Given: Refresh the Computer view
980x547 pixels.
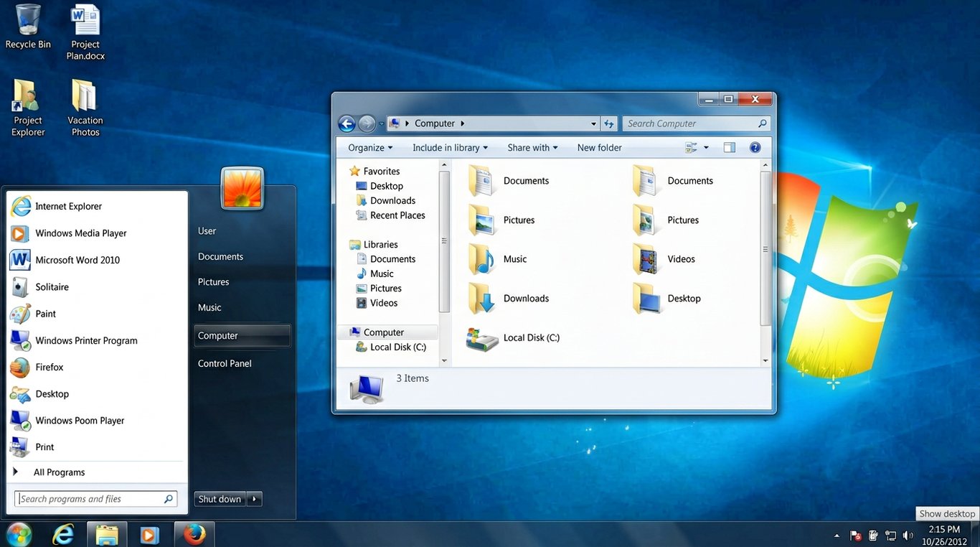Looking at the screenshot, I should click(x=608, y=123).
